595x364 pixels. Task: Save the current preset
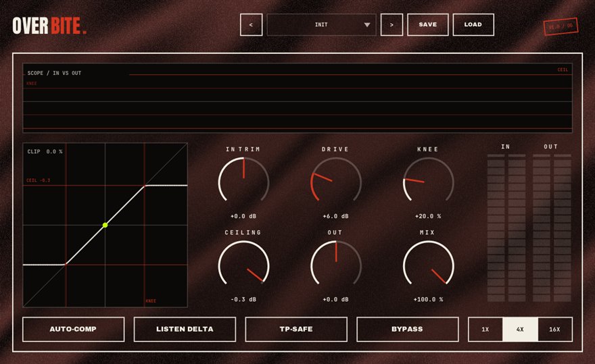(427, 24)
